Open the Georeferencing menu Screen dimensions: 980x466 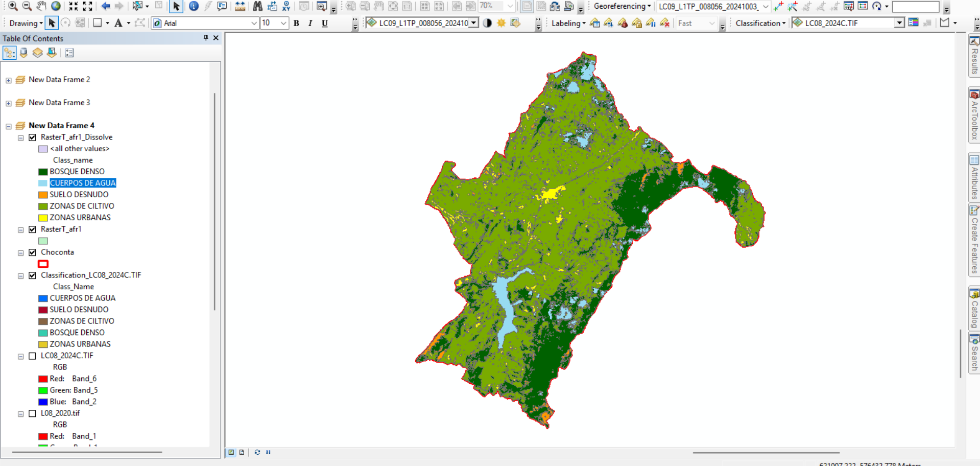tap(623, 6)
